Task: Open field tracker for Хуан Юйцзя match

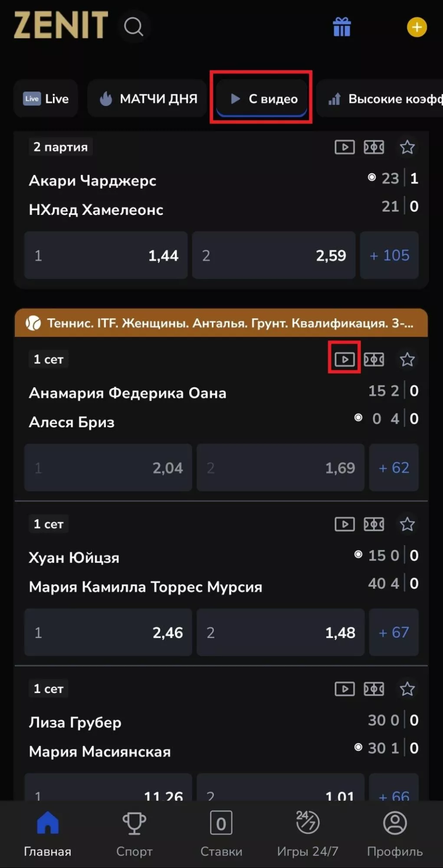Action: [374, 525]
